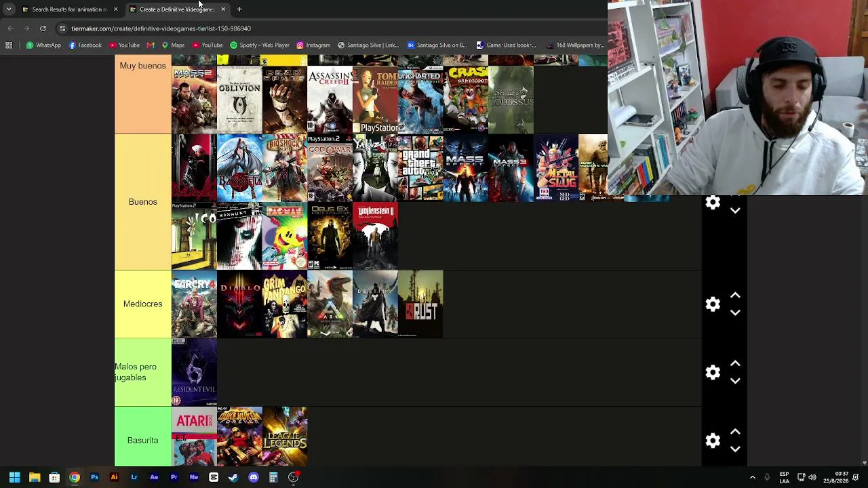
Task: Move the Mediocres tier up
Action: [x=735, y=296]
